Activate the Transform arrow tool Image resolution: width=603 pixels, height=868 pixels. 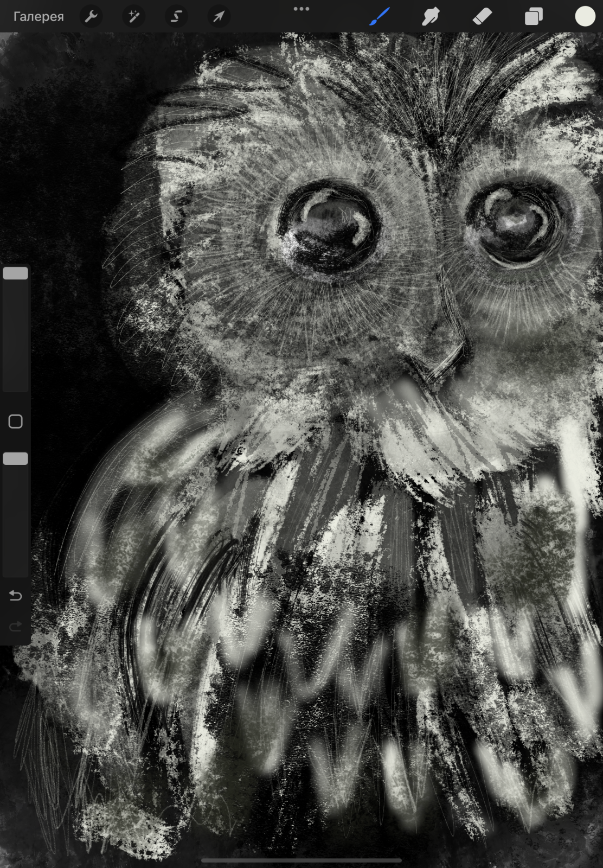218,17
